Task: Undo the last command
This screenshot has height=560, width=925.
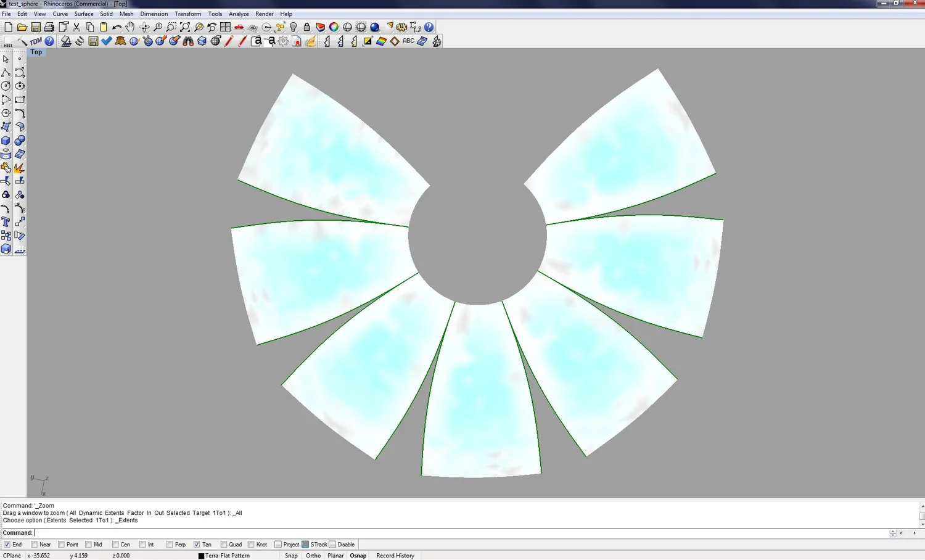Action: pyautogui.click(x=116, y=27)
